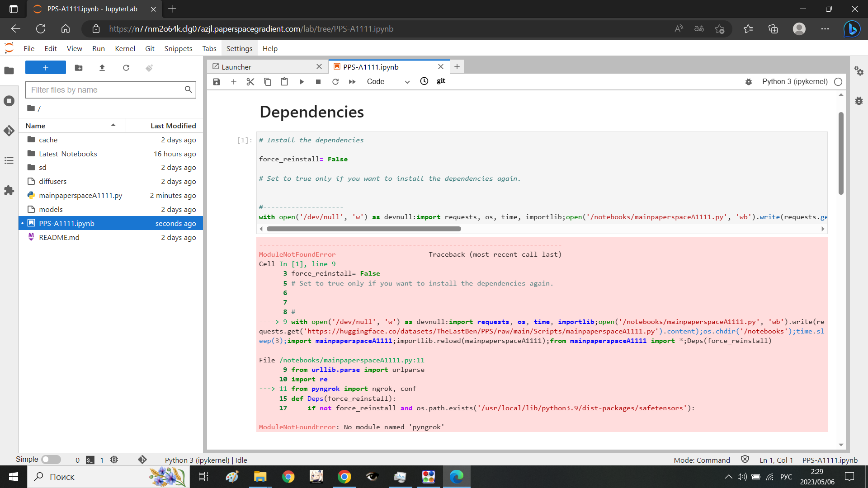The height and width of the screenshot is (488, 868).
Task: Toggle Simple interface mode
Action: click(x=51, y=460)
